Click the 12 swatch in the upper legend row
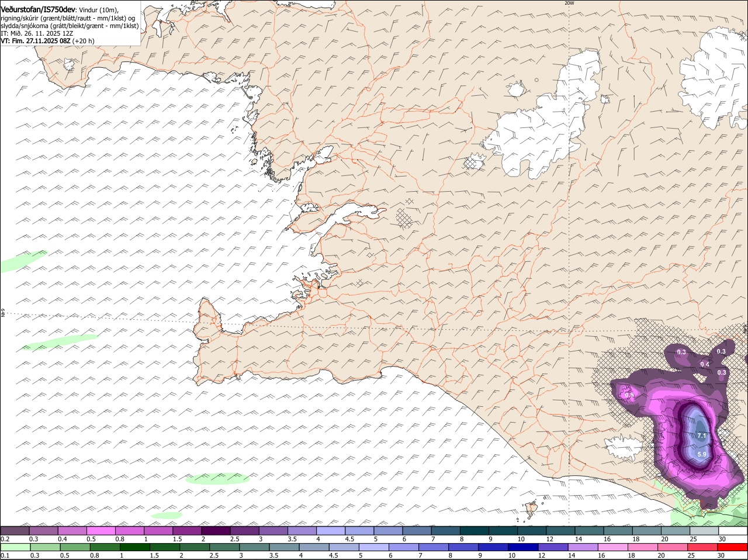Screen dimensions: 748x560 tap(560, 530)
